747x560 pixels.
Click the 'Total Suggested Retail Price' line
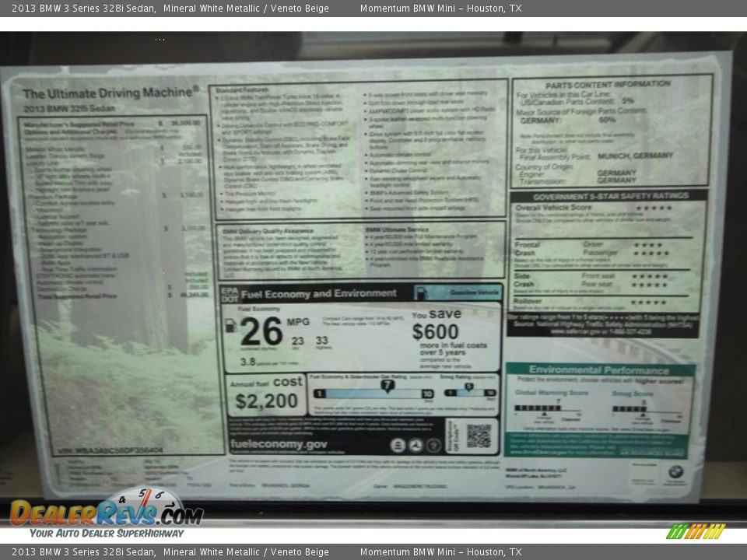pyautogui.click(x=123, y=296)
